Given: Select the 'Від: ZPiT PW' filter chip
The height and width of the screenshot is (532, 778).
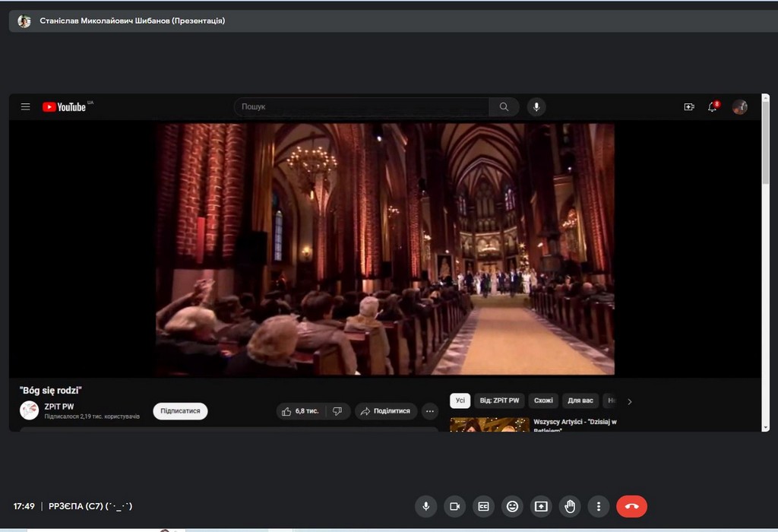Looking at the screenshot, I should [499, 401].
